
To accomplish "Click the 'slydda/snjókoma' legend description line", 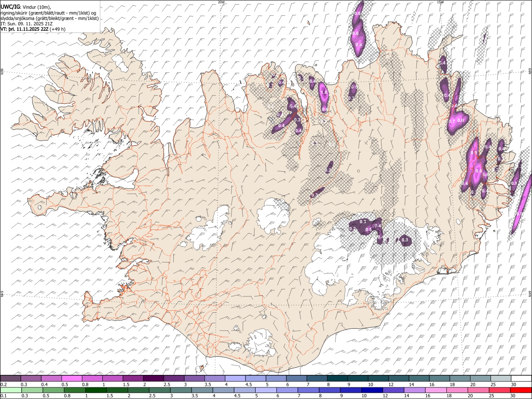I will pos(49,18).
